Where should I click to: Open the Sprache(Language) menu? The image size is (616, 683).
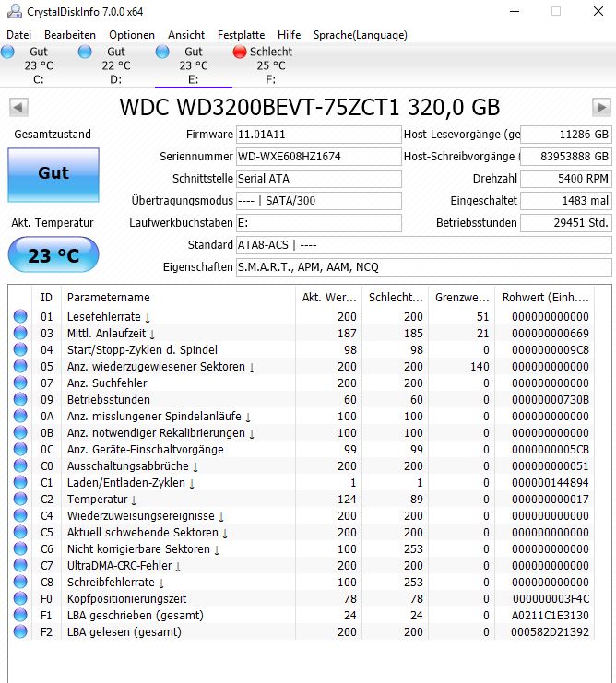pos(361,35)
